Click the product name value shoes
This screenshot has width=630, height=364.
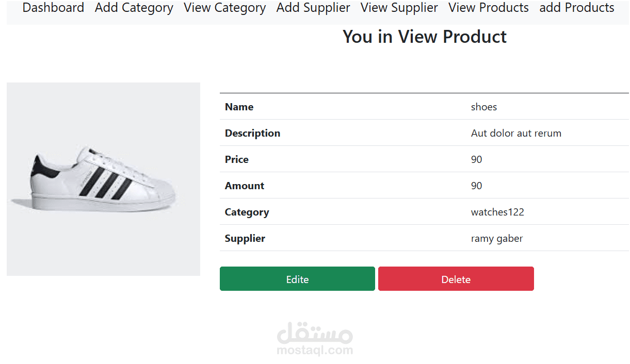484,107
